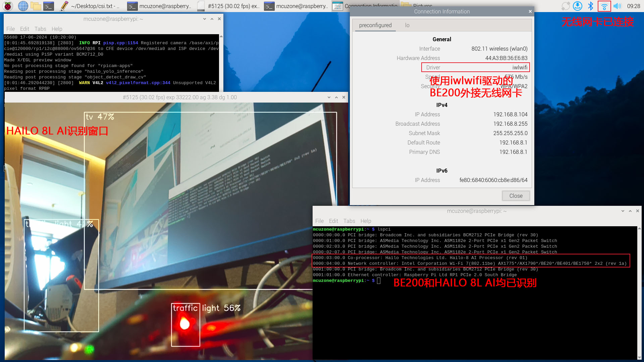644x362 pixels.
Task: Launch the web browser globe icon
Action: click(x=23, y=6)
